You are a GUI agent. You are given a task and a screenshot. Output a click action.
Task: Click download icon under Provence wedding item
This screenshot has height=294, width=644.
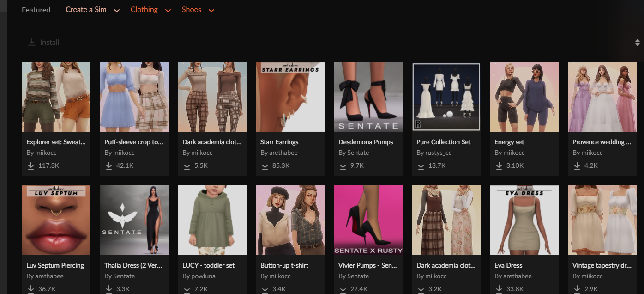coord(577,165)
